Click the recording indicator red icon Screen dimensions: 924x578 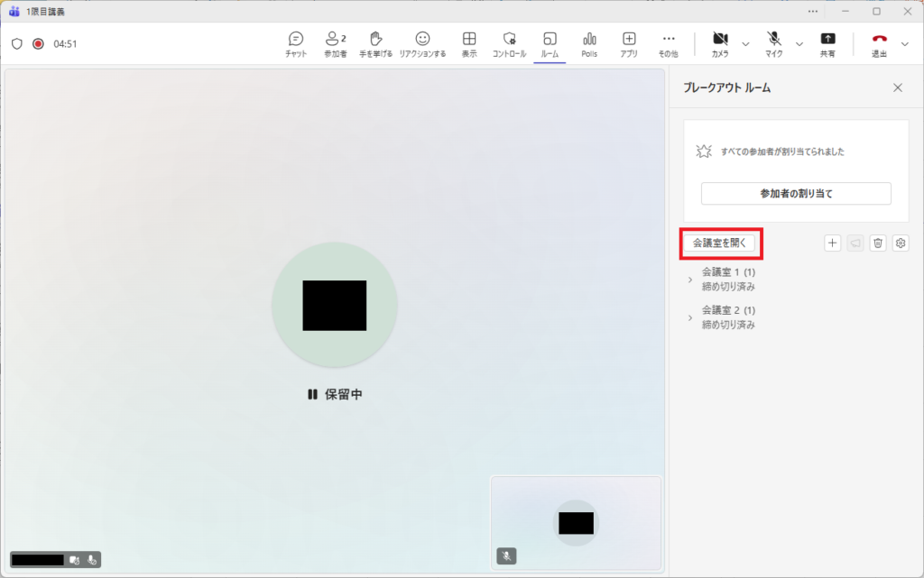click(38, 43)
